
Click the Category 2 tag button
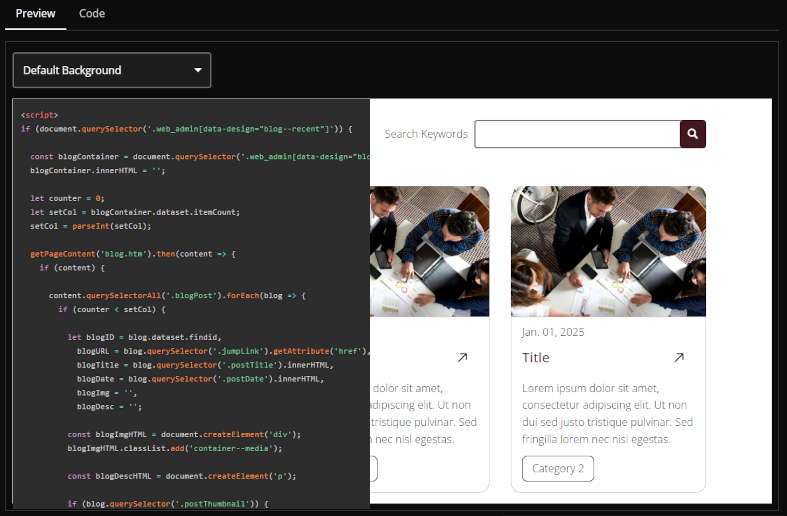click(558, 468)
